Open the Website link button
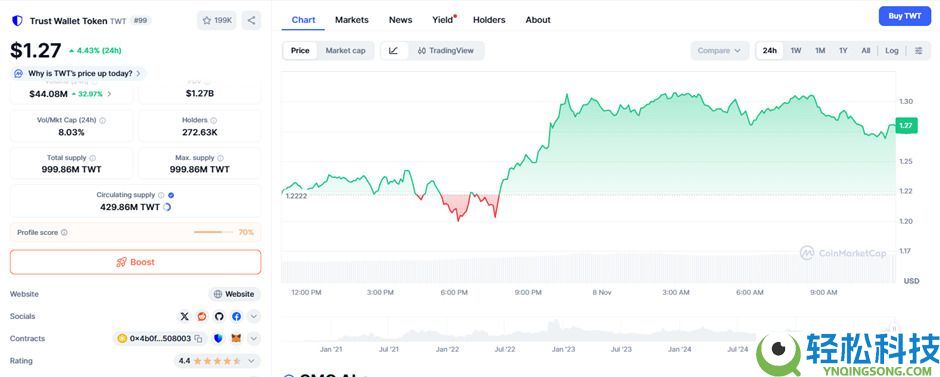 (x=234, y=294)
